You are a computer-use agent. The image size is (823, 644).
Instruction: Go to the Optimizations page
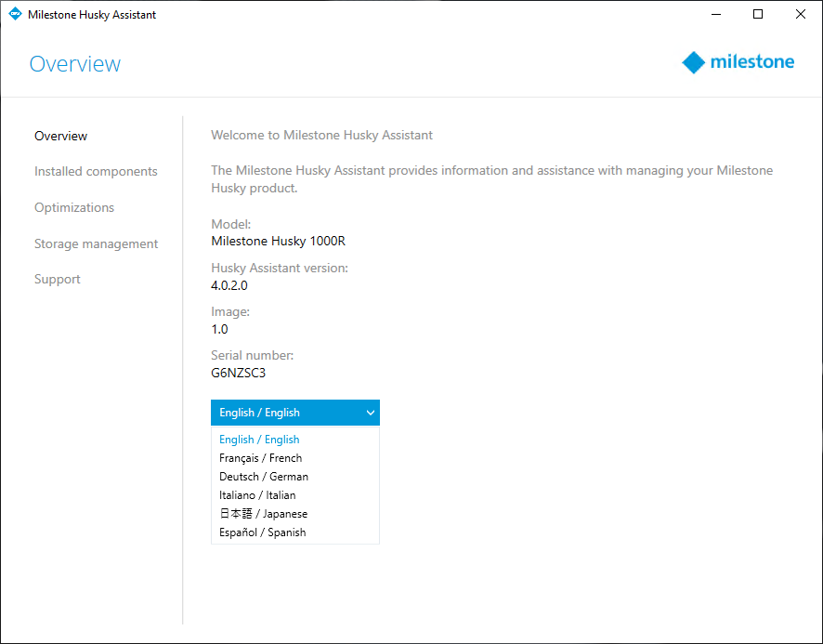click(x=74, y=207)
